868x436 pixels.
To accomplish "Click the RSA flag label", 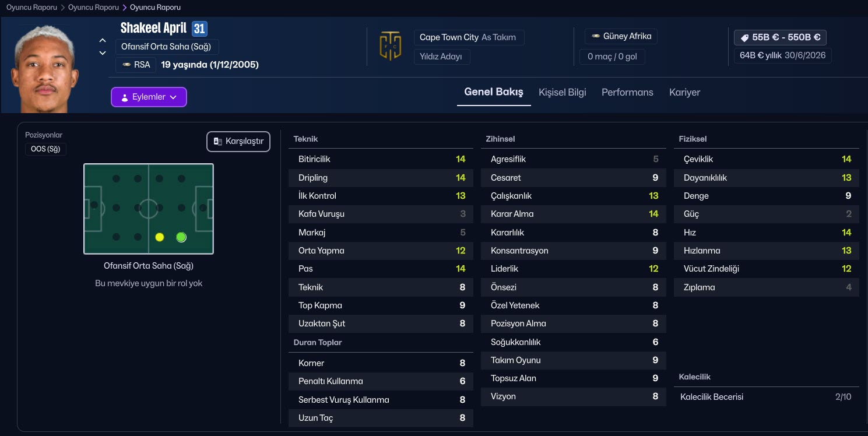I will point(136,65).
